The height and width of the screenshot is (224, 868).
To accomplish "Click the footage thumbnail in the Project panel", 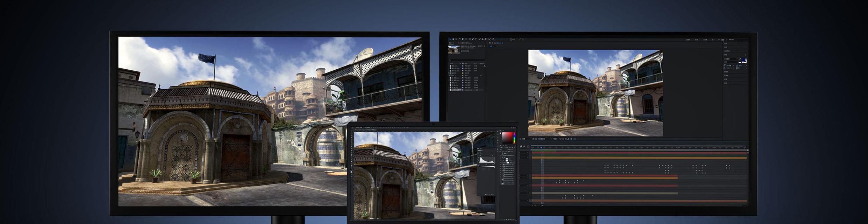I will click(x=454, y=49).
